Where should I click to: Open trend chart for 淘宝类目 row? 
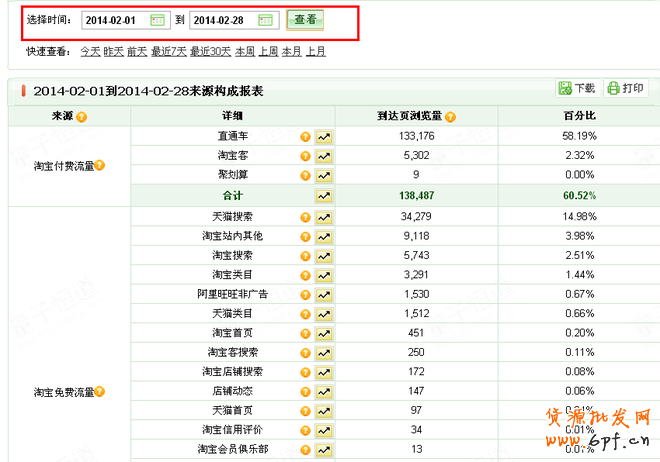[324, 275]
